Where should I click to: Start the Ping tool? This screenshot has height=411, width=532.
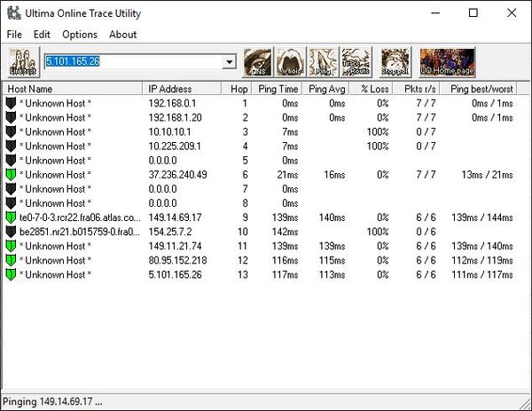pos(323,62)
